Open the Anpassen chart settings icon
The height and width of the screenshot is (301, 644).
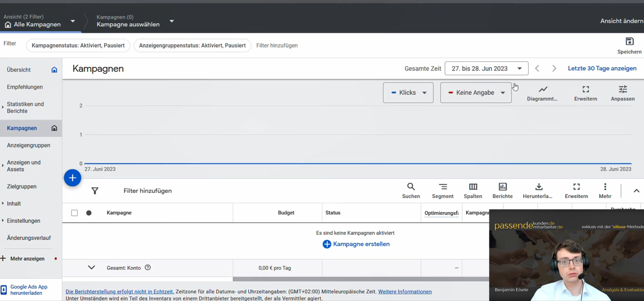[623, 89]
